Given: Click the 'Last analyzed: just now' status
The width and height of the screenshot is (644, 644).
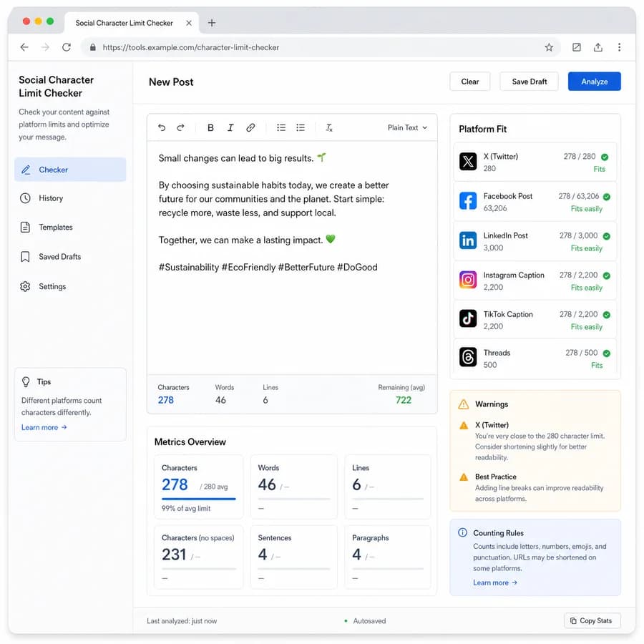Looking at the screenshot, I should [182, 621].
